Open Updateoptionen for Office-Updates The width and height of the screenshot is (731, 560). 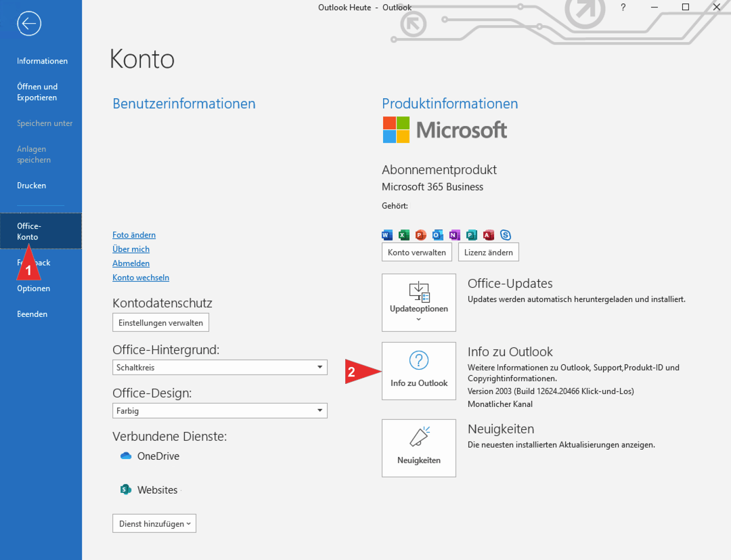tap(418, 302)
